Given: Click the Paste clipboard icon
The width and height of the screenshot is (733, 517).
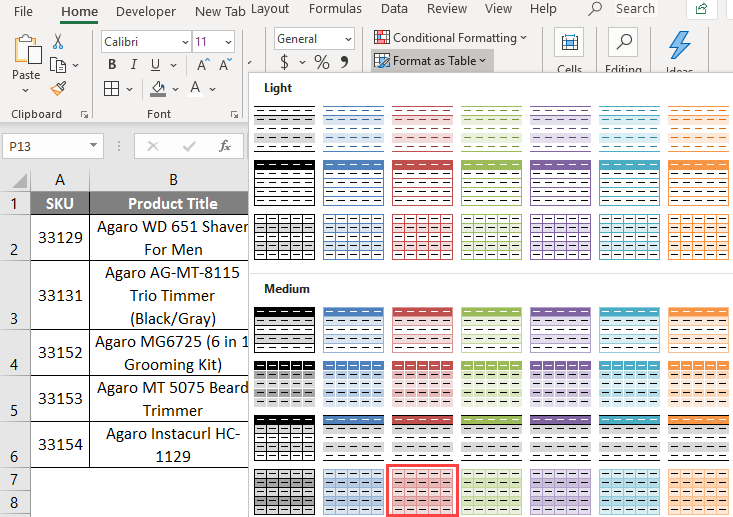Looking at the screenshot, I should pos(27,50).
